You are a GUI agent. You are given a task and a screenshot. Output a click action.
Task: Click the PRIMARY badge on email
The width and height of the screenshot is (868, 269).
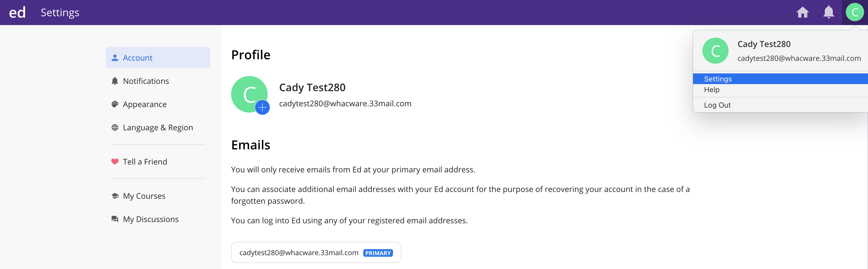click(x=378, y=253)
